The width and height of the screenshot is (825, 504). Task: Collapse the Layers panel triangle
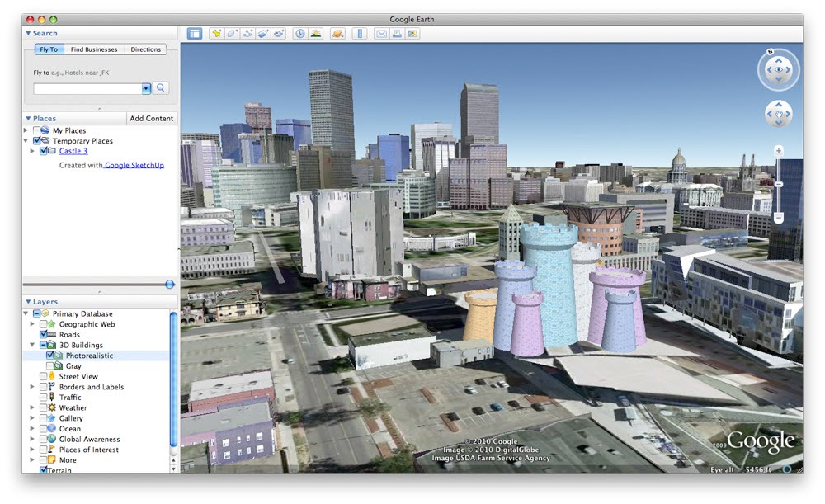(28, 301)
